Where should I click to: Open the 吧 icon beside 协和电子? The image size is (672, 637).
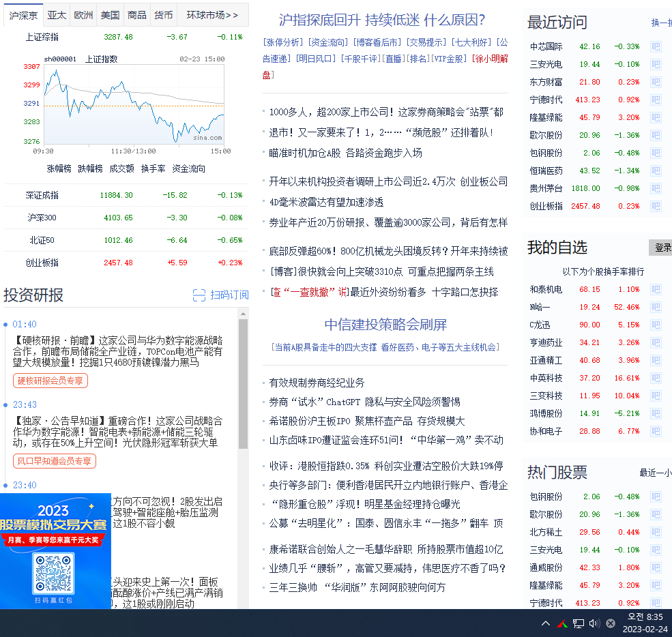click(x=656, y=431)
